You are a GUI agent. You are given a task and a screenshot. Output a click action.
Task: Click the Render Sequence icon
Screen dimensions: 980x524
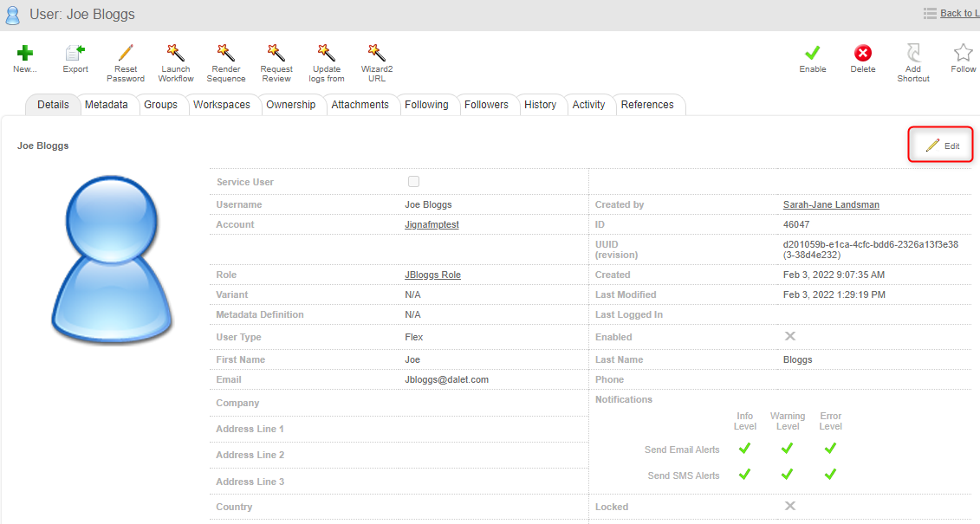tap(226, 53)
